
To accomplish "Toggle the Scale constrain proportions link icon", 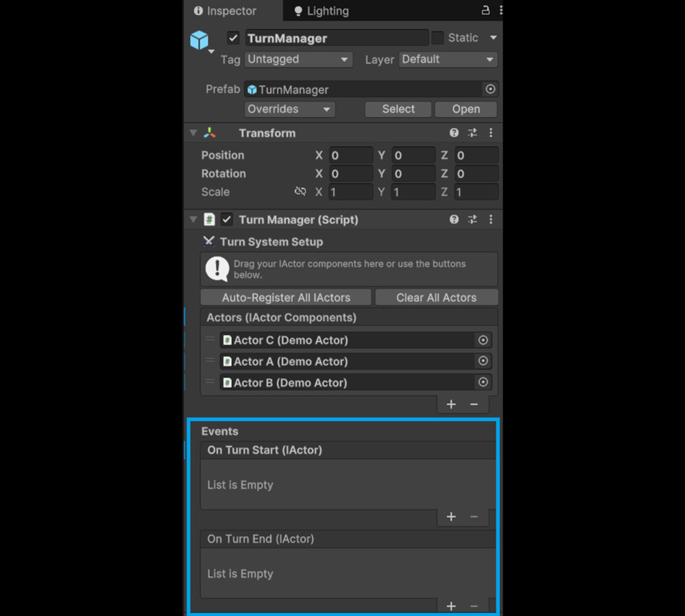I will [x=301, y=191].
